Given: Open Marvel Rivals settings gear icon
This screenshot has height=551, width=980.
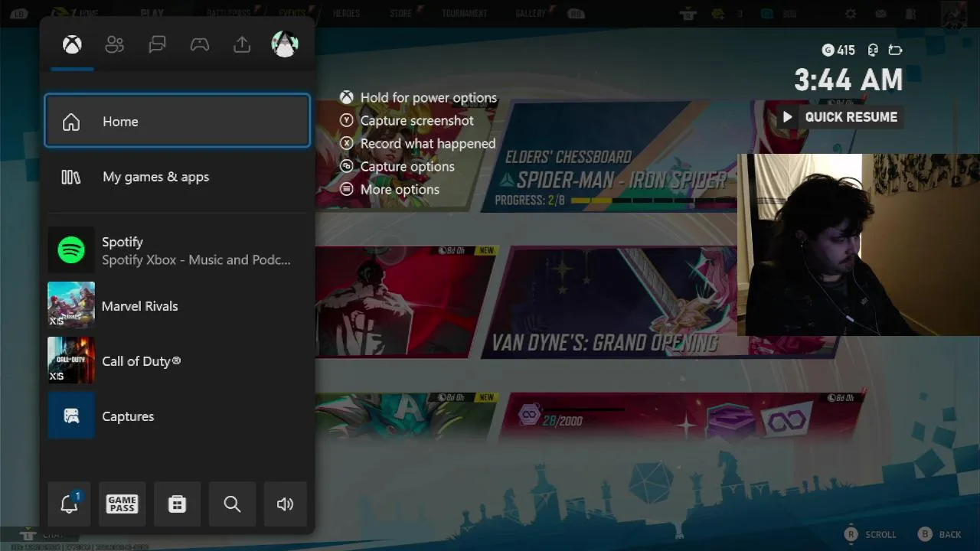Looking at the screenshot, I should pyautogui.click(x=851, y=14).
